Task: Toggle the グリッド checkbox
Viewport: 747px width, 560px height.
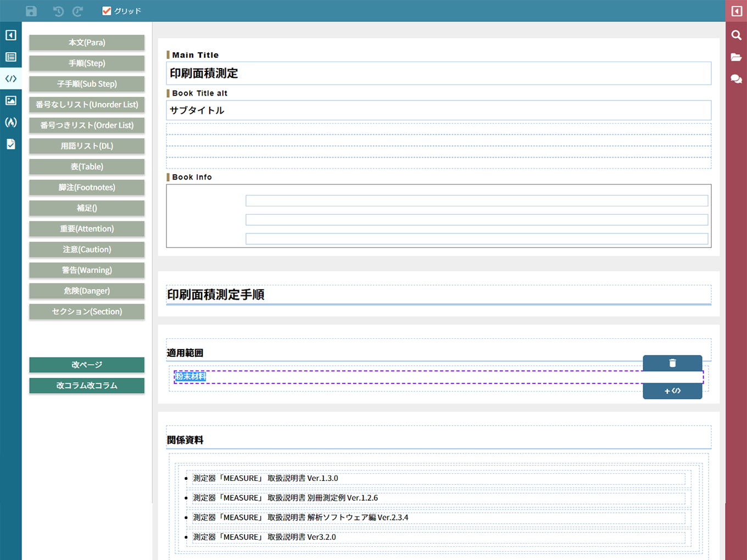Action: pos(107,11)
